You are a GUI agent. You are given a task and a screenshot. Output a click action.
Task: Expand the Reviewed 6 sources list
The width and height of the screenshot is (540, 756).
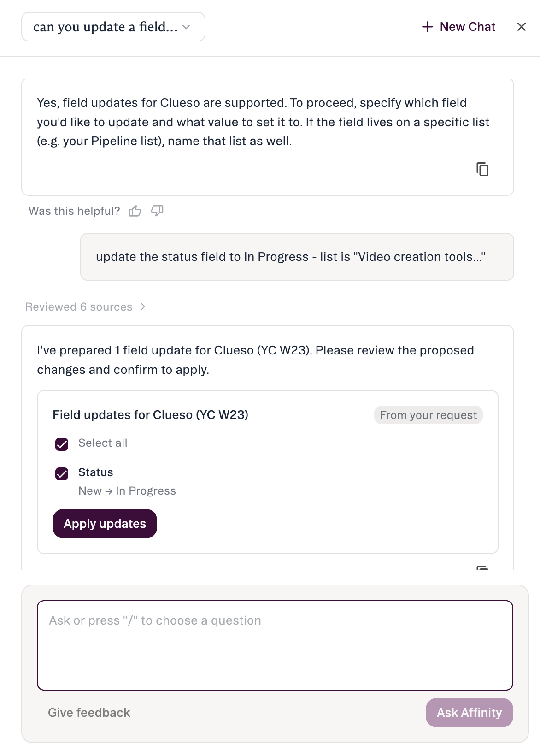pos(79,307)
